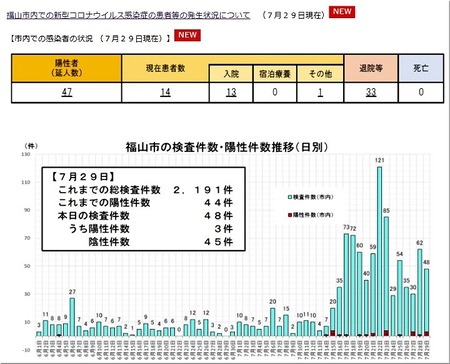This screenshot has width=450, height=364.
Task: Select the 本日の検査件数 48件 line
Action: (x=145, y=216)
